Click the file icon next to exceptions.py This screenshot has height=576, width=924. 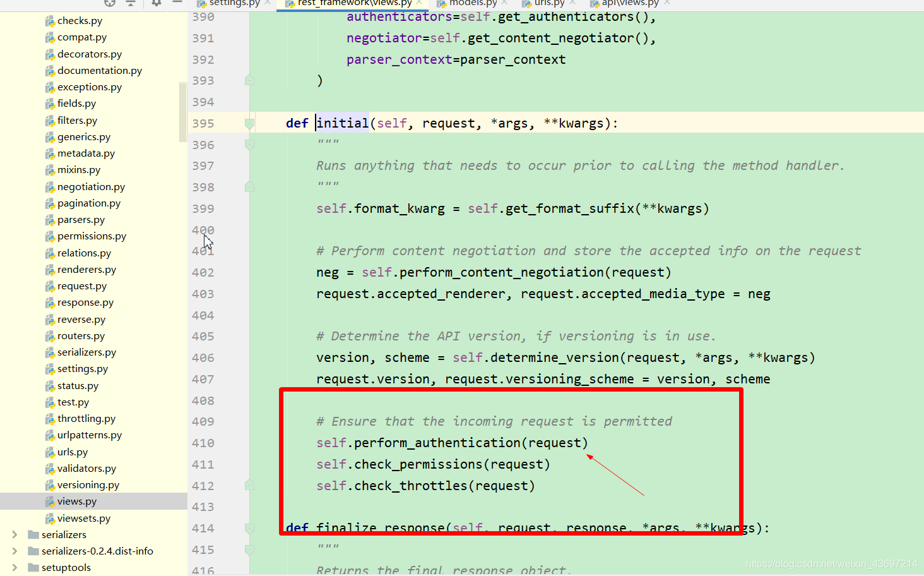click(50, 87)
